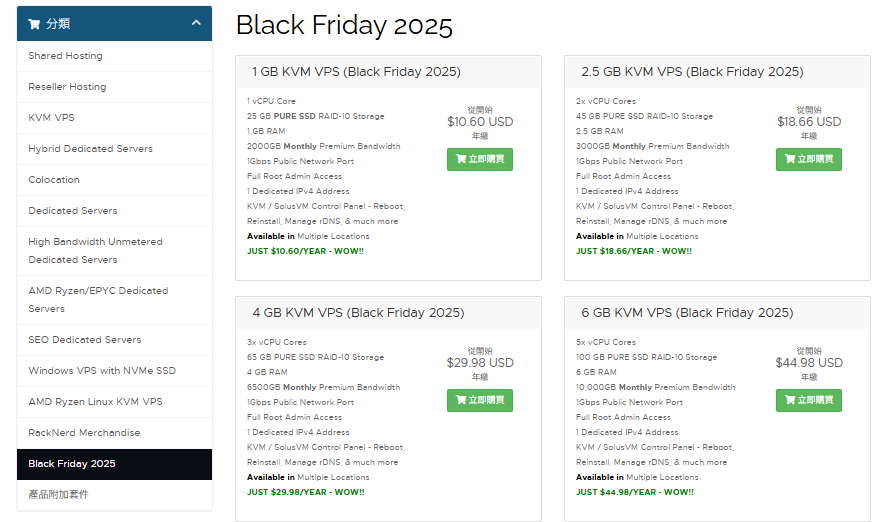Buy the 6 GB KVM VPS plan
878x522 pixels.
tap(808, 400)
